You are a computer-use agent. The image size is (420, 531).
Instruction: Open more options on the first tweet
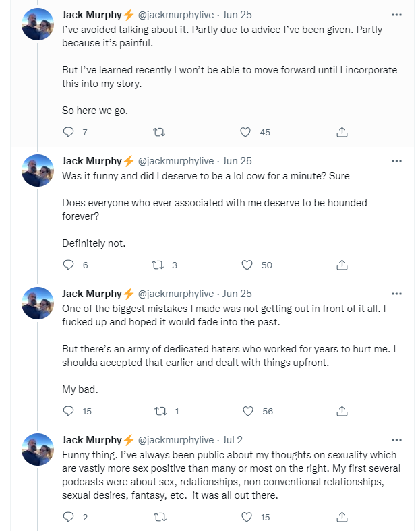click(396, 14)
